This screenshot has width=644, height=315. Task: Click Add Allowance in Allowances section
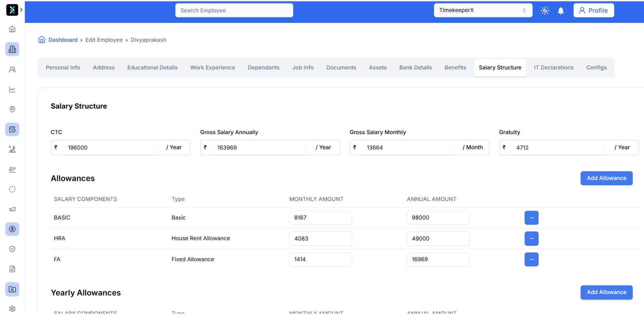pyautogui.click(x=606, y=178)
